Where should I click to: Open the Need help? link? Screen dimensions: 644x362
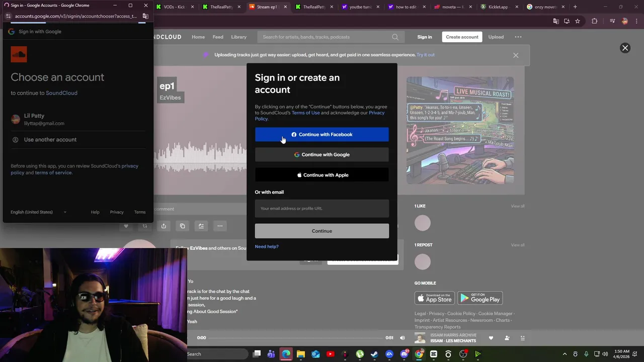(267, 246)
